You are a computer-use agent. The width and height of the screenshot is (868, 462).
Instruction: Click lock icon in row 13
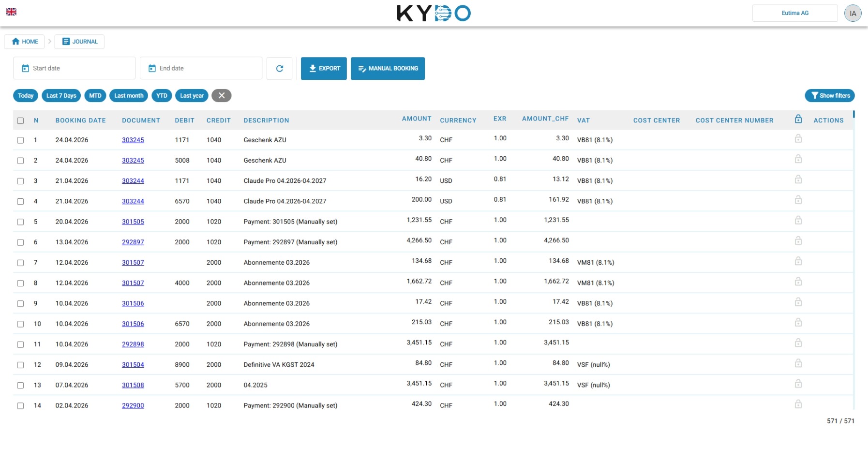(x=798, y=384)
